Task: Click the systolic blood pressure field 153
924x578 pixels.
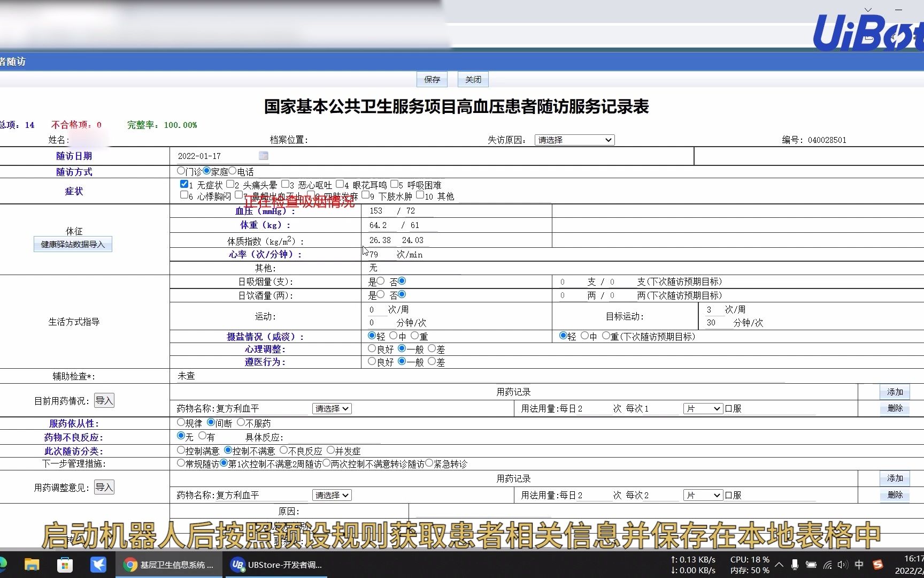Action: tap(380, 211)
